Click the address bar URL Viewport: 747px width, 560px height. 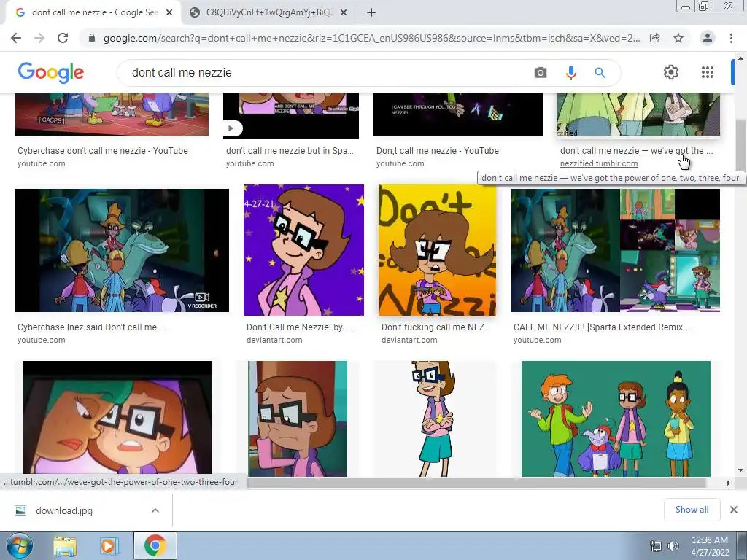click(x=371, y=38)
